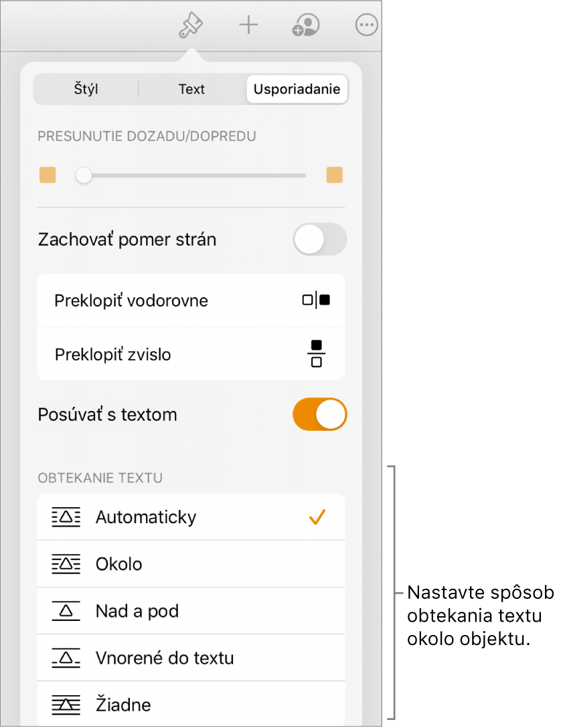This screenshot has height=728, width=561.
Task: Disable the Posúvať s textom switch
Action: 320,415
